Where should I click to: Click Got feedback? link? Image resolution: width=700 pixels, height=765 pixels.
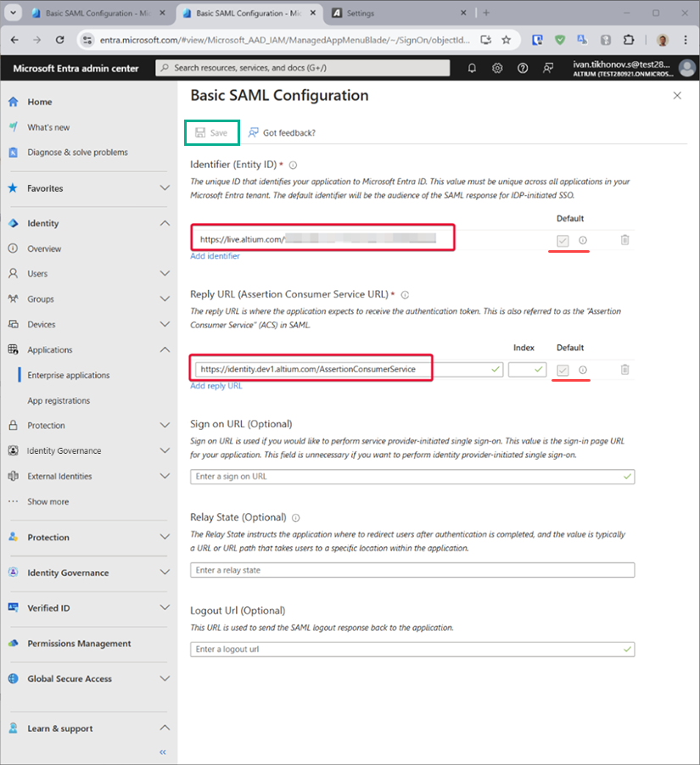(283, 132)
